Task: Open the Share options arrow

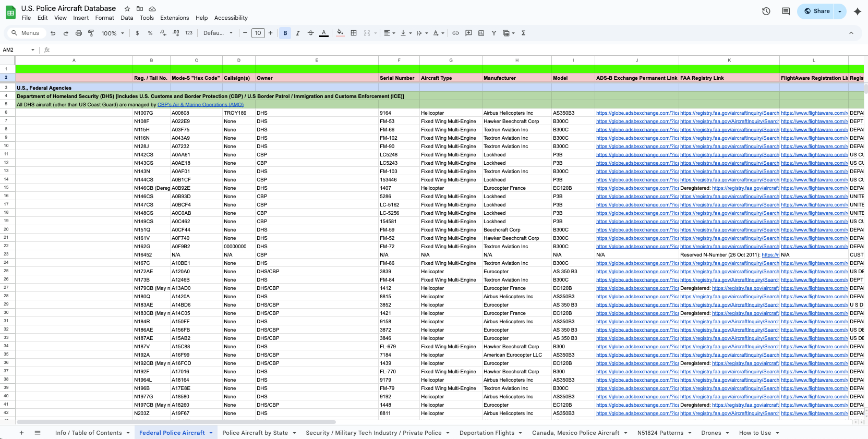Action: point(840,11)
